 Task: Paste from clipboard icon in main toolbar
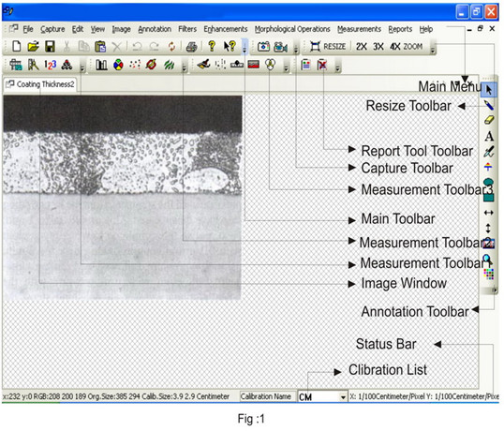100,47
